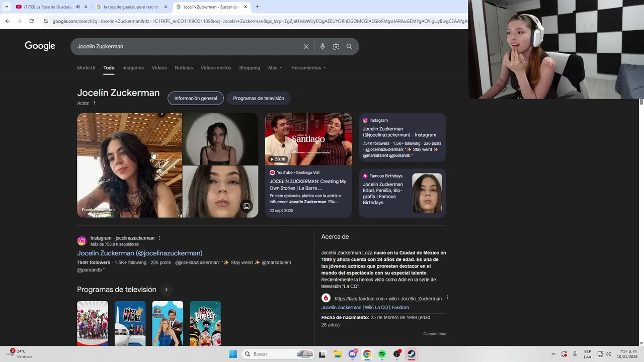Open Spotify from the taskbar
Screen dimensions: 644x362
[382, 354]
